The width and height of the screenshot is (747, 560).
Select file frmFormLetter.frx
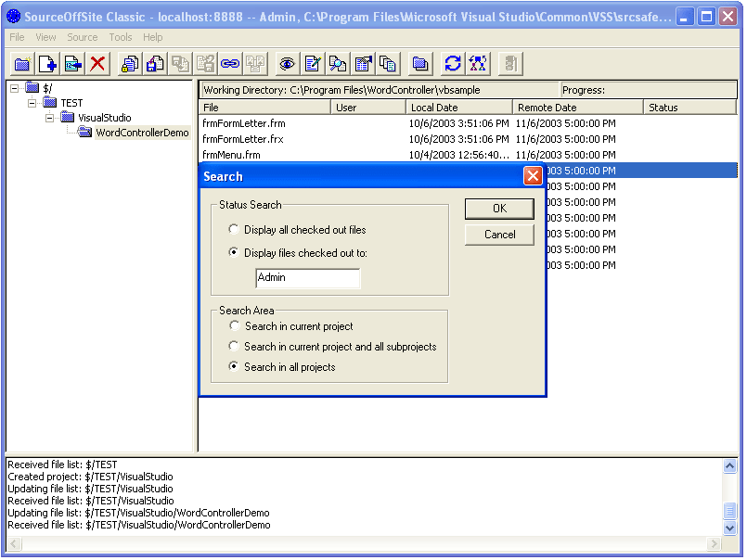pyautogui.click(x=243, y=139)
